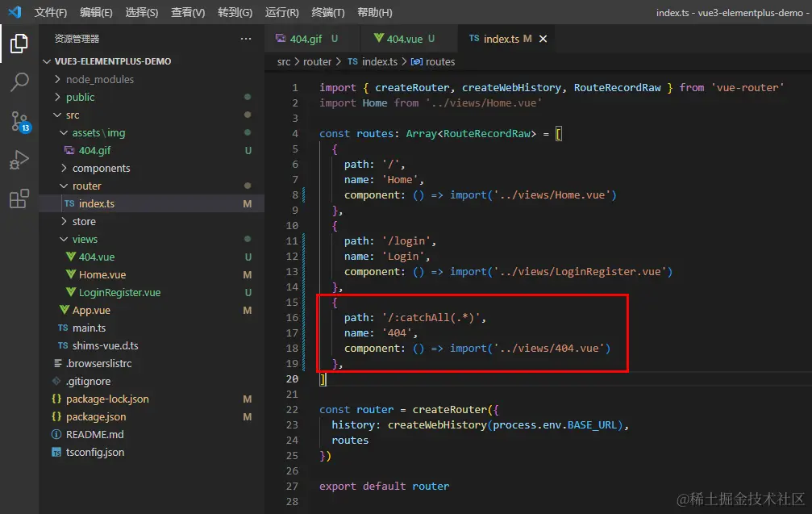Screen dimensions: 812x514
Task: Click the routes symbol breadcrumb icon
Action: (416, 61)
